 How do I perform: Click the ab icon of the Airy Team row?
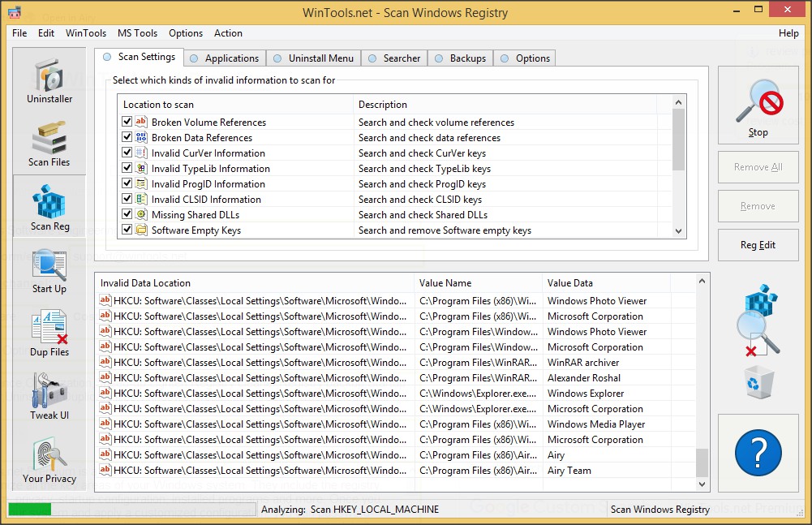tap(105, 470)
